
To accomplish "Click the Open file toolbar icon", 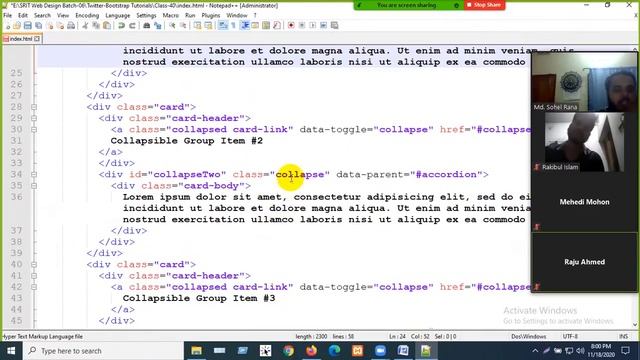I will point(17,25).
